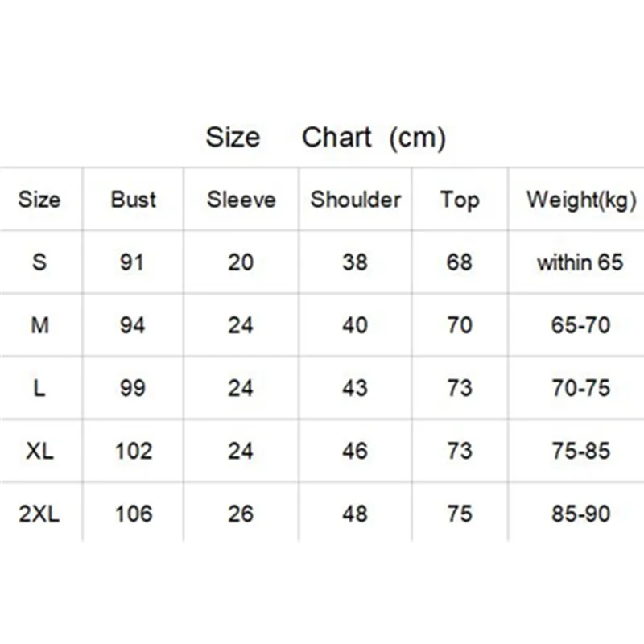Click bust value 106

click(x=134, y=514)
